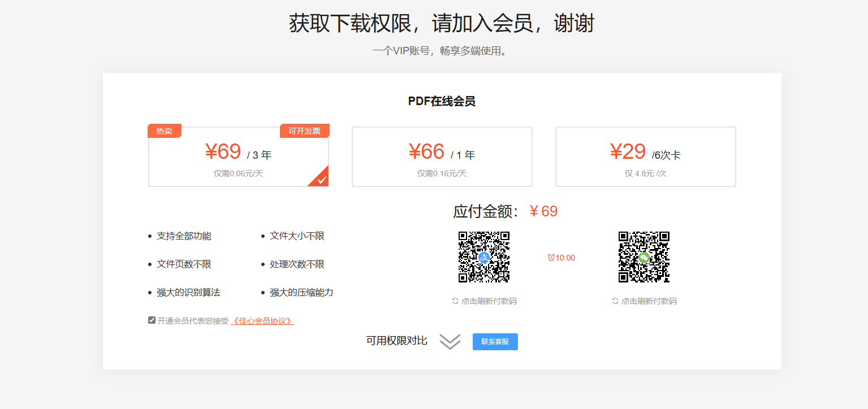Image resolution: width=868 pixels, height=409 pixels.
Task: Expand the 可用权限对比 permissions comparison
Action: click(x=398, y=341)
